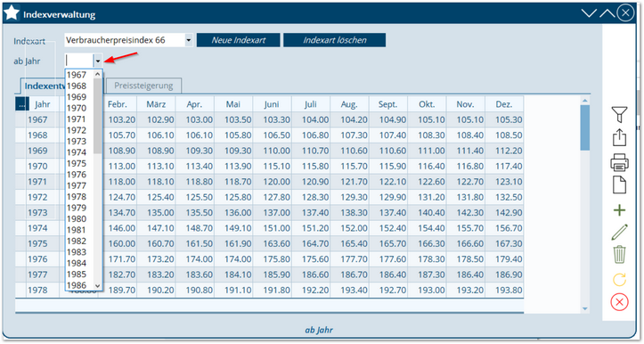The width and height of the screenshot is (644, 344).
Task: Click the Indexart löschen button
Action: click(x=334, y=40)
